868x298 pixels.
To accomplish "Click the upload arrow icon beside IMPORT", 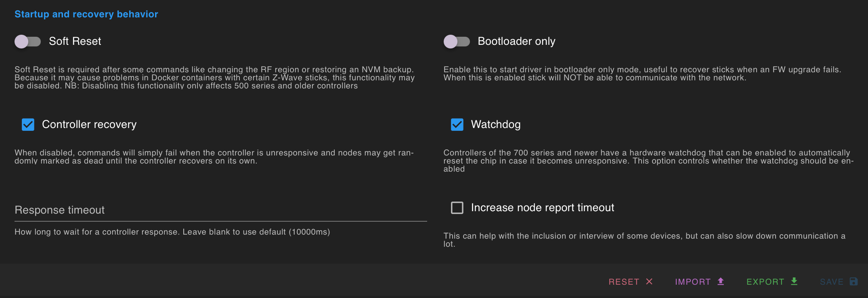I will pos(721,281).
